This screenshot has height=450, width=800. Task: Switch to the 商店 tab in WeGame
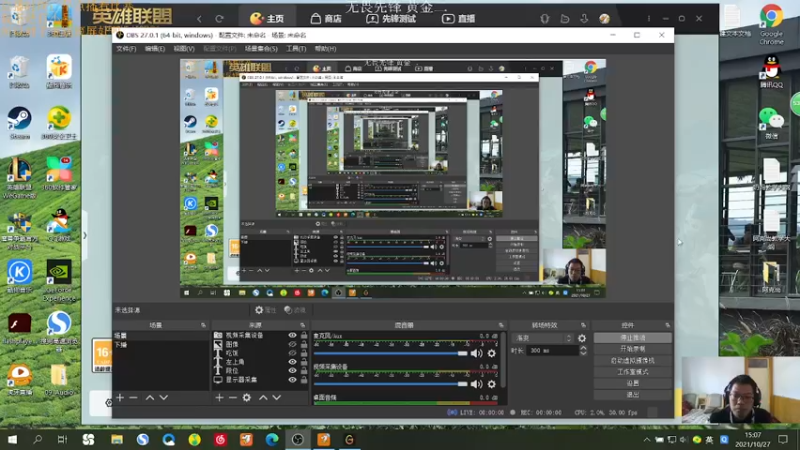[327, 19]
